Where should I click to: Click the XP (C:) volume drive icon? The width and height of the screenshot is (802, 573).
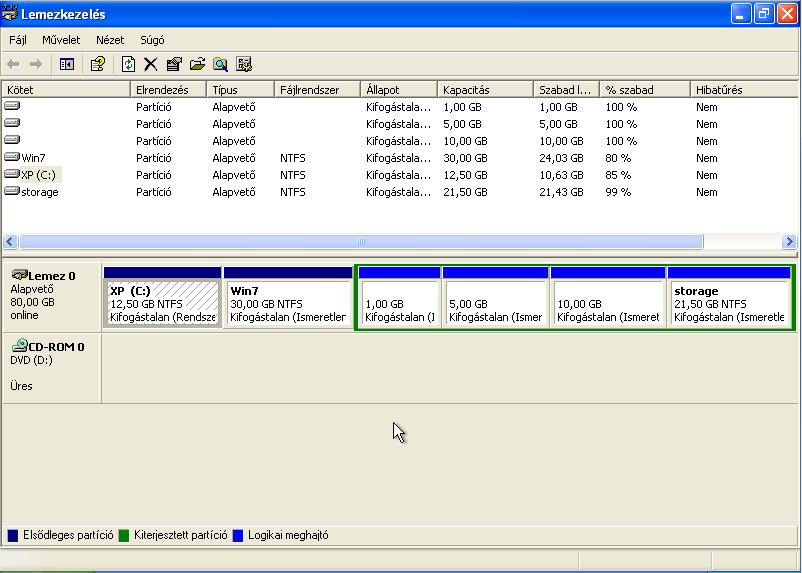12,174
